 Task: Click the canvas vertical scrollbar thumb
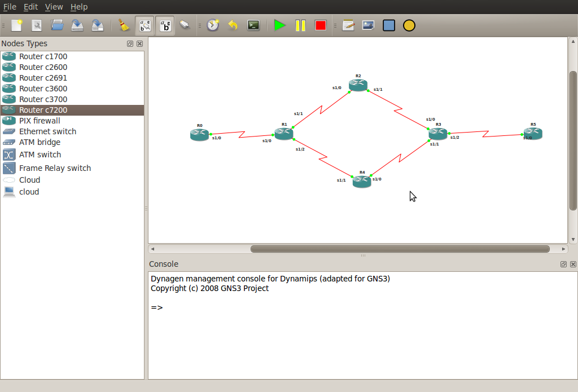pos(573,141)
